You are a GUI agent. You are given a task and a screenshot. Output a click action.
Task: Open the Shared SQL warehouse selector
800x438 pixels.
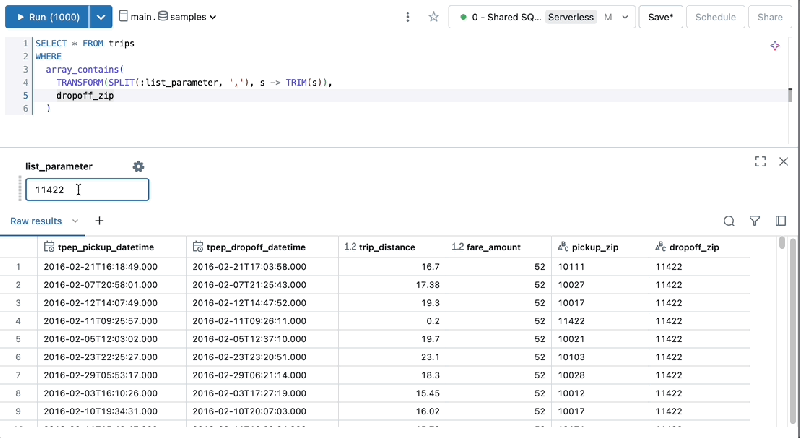542,17
